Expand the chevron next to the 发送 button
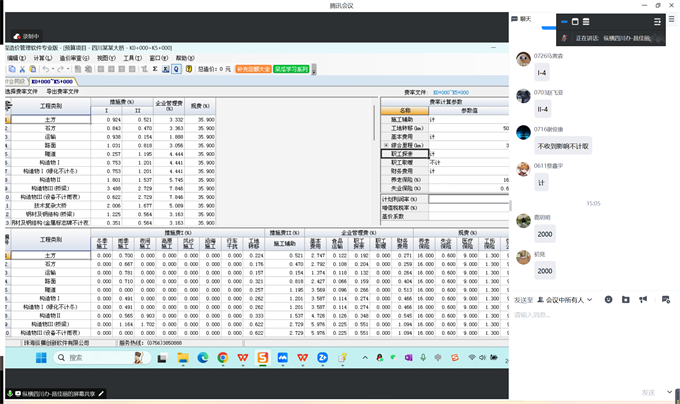The height and width of the screenshot is (404, 680). pyautogui.click(x=669, y=392)
